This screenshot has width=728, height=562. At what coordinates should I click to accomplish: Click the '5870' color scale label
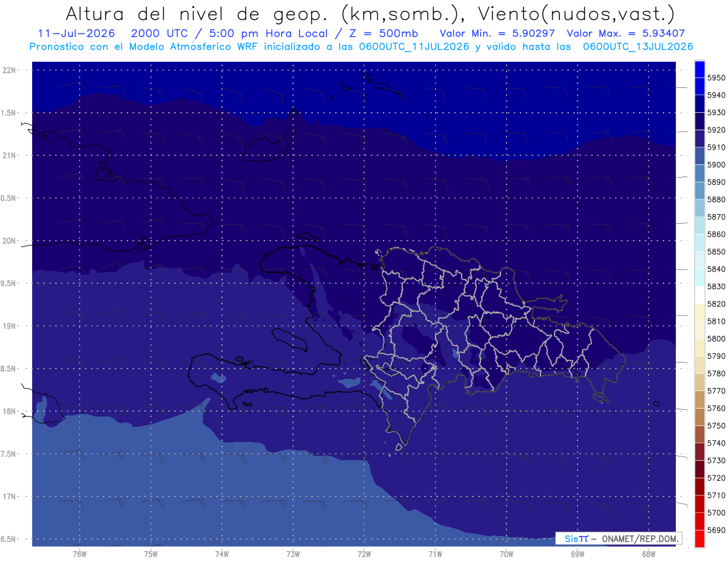716,216
